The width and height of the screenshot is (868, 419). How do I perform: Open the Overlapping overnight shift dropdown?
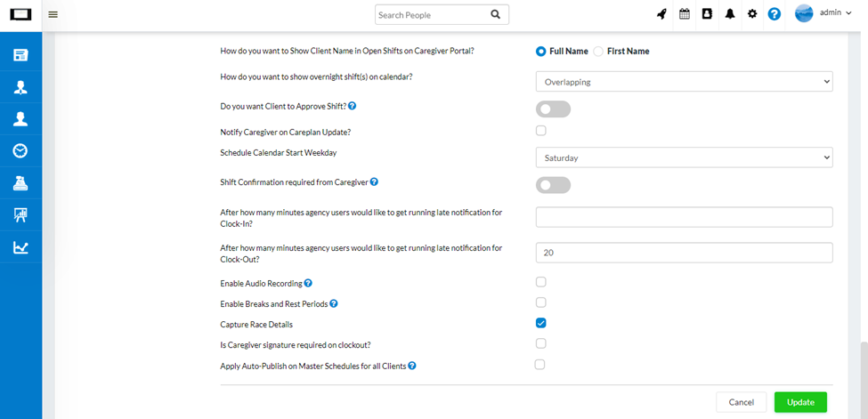point(684,82)
